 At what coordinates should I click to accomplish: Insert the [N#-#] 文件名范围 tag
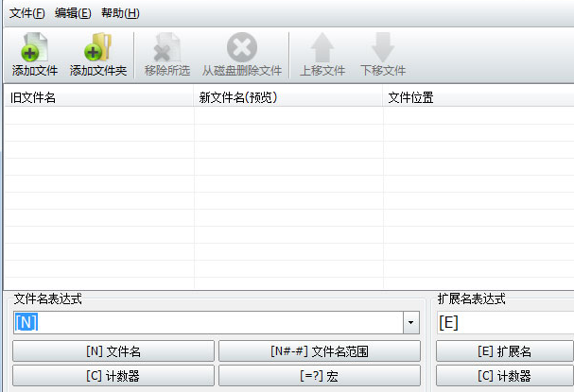pos(320,351)
